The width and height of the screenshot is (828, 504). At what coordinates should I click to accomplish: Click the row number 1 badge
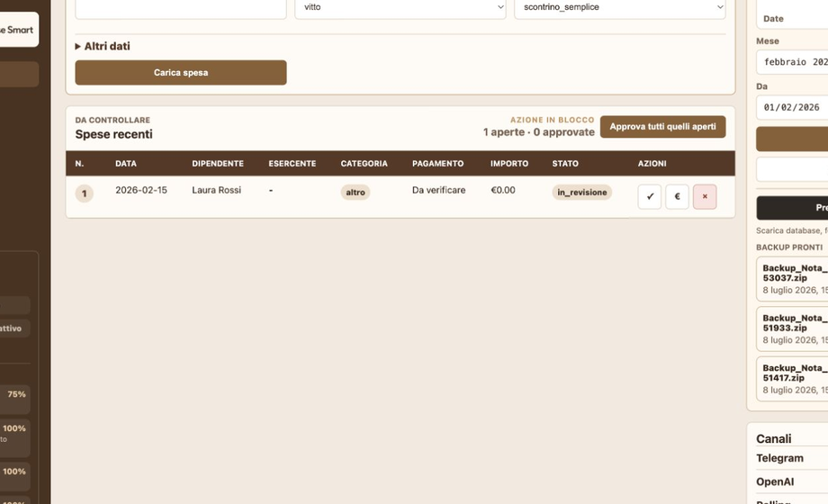[x=84, y=193]
